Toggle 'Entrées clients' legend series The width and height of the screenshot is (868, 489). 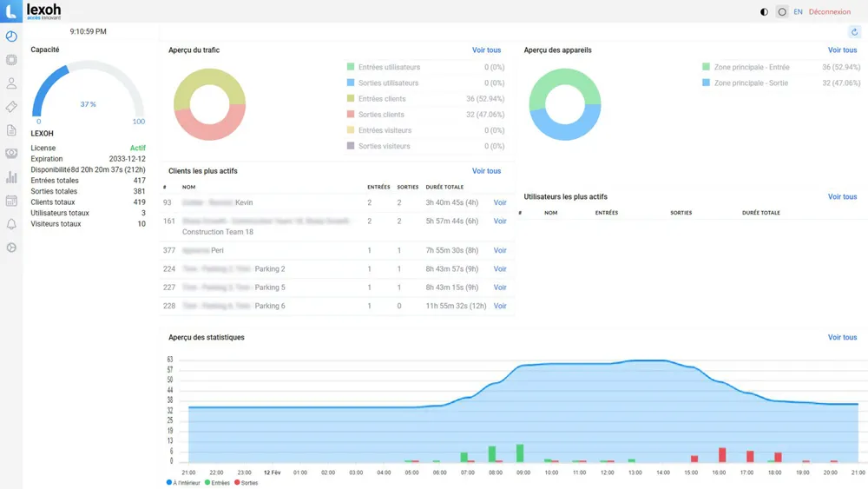point(381,99)
